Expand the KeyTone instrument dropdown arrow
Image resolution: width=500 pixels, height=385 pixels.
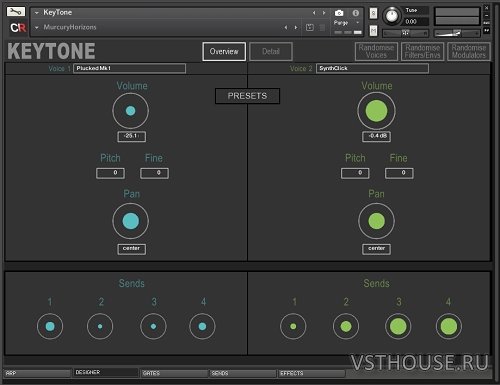click(37, 13)
